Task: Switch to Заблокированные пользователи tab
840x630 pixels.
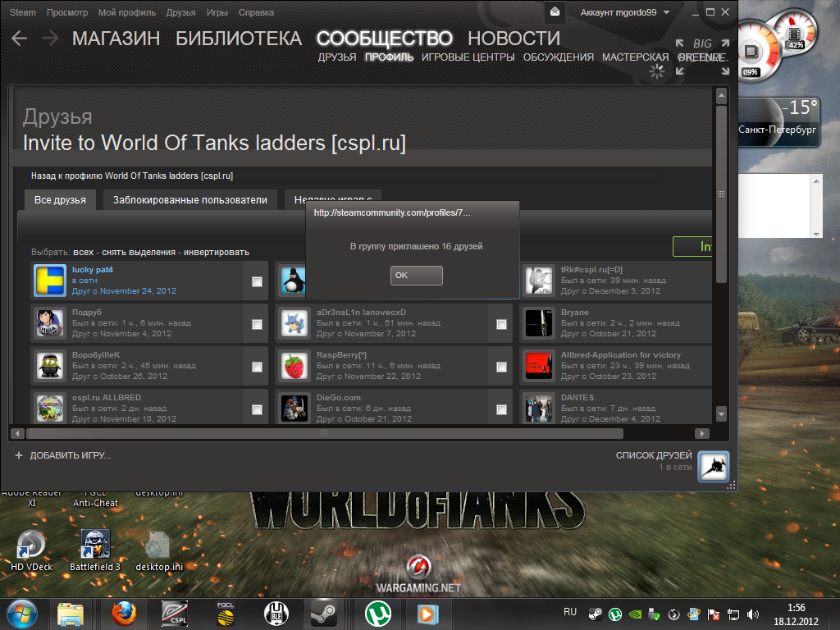Action: point(190,200)
